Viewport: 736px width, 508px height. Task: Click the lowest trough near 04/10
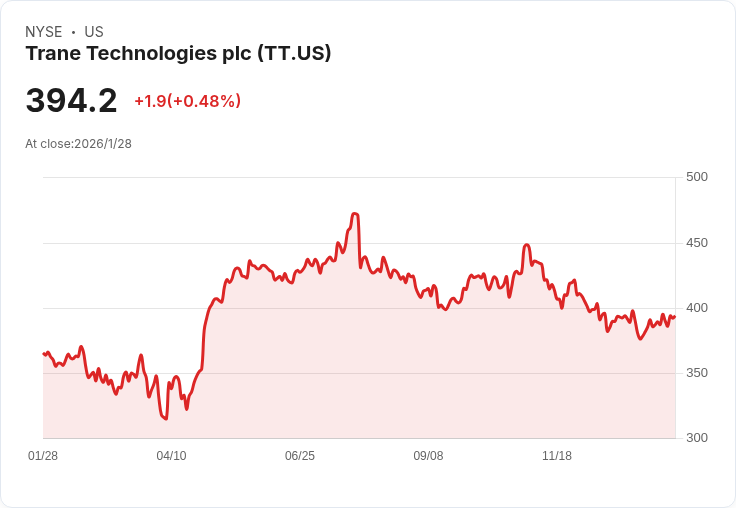click(165, 418)
